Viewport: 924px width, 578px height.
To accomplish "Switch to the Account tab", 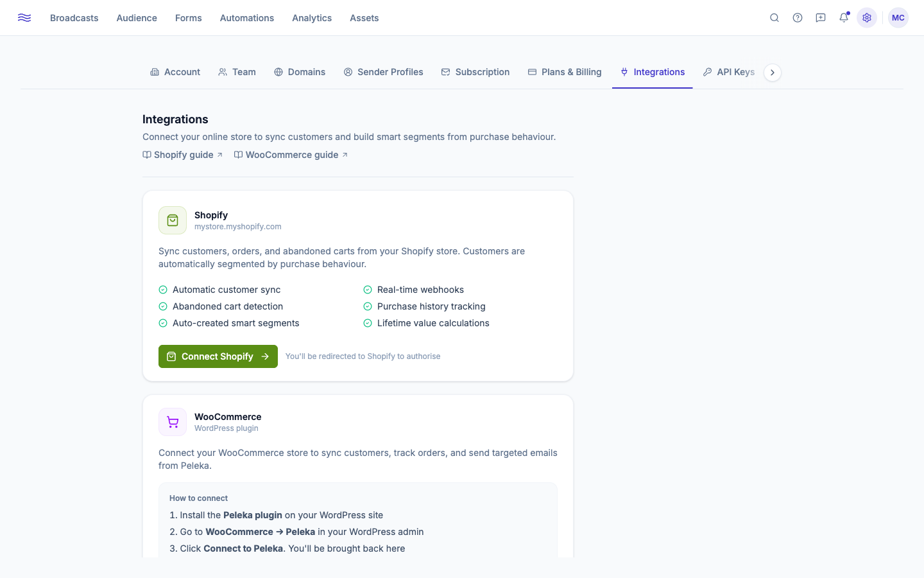I will [175, 72].
